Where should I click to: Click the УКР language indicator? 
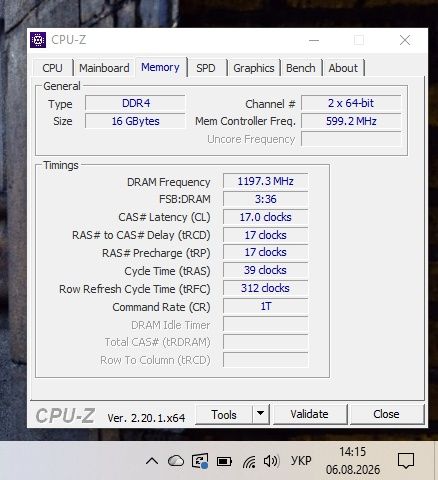[301, 461]
